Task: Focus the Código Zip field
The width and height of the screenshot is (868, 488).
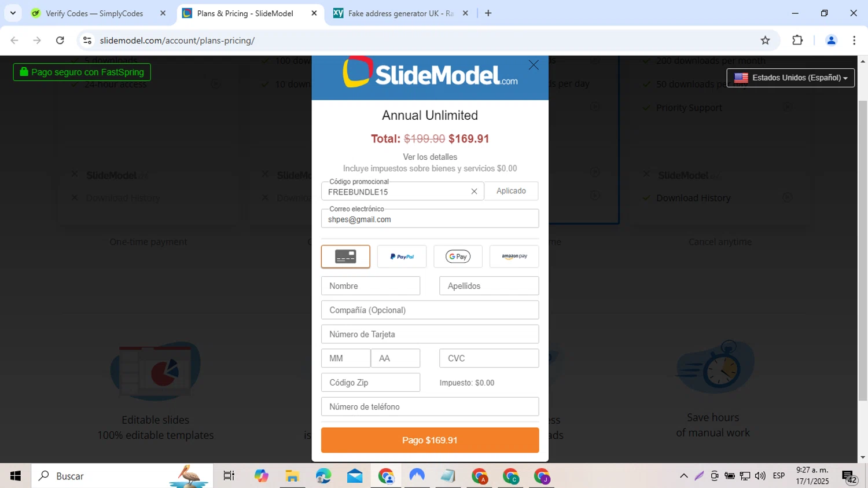Action: 370,383
